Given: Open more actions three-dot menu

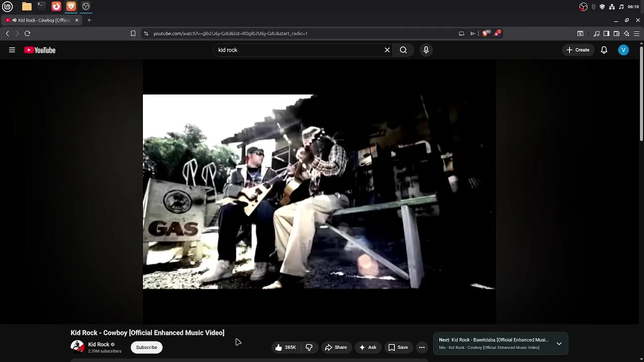Looking at the screenshot, I should click(x=422, y=347).
